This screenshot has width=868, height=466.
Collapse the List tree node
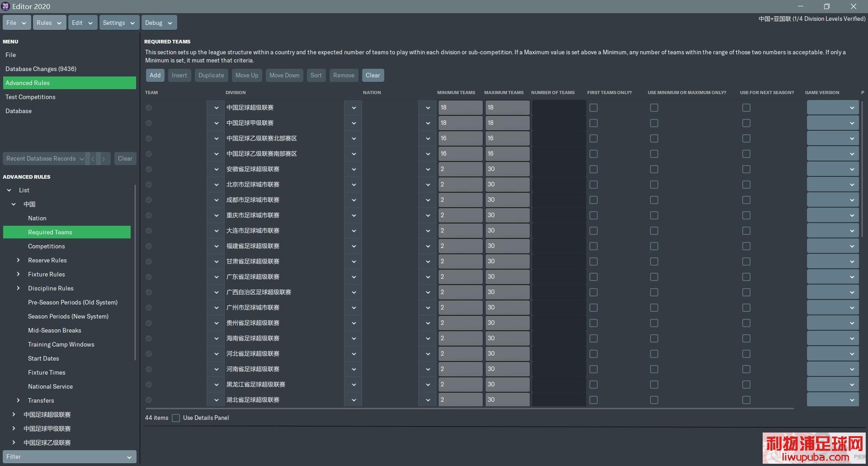tap(9, 190)
